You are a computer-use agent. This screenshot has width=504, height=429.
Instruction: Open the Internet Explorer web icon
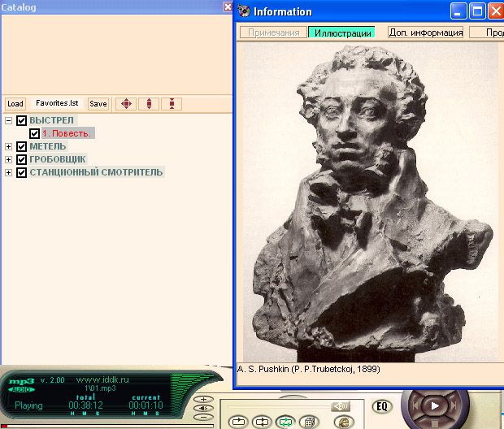pos(342,422)
